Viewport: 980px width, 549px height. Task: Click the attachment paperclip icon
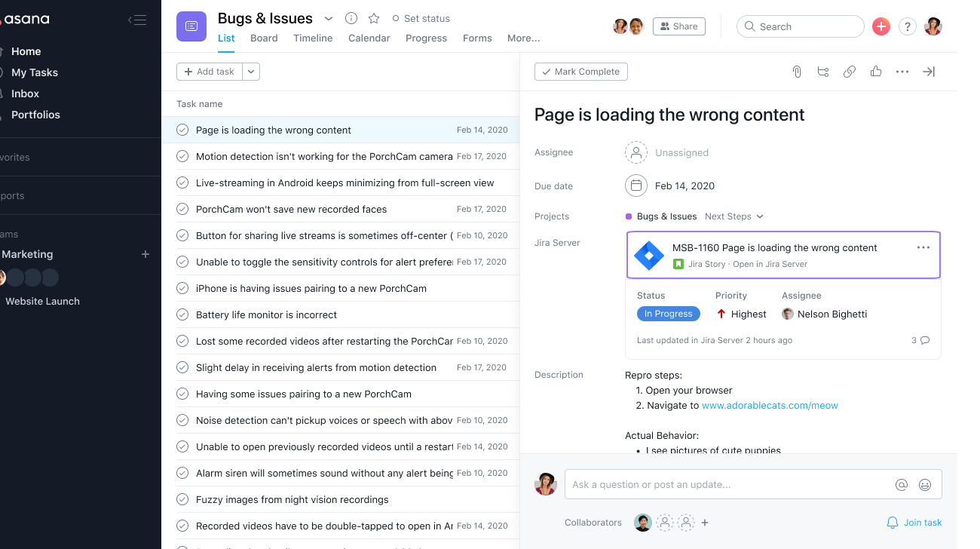(796, 72)
